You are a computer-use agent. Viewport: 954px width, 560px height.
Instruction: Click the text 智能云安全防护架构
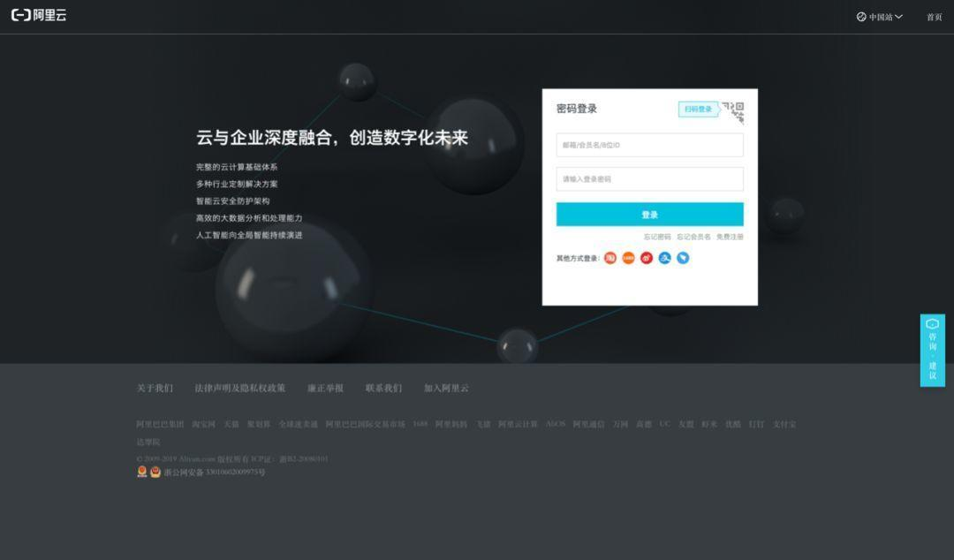click(232, 201)
